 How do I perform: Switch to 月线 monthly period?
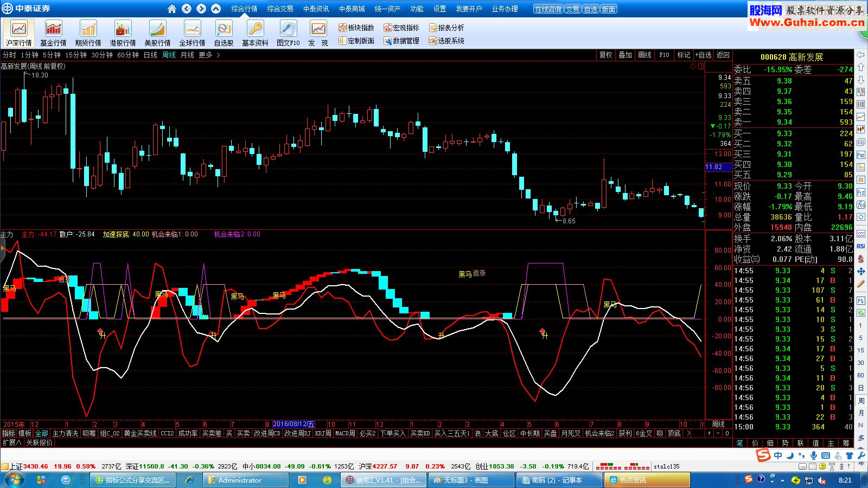tap(187, 55)
